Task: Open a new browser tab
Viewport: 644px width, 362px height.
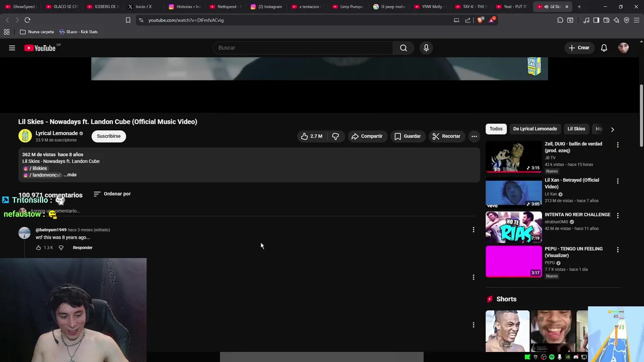Action: [x=579, y=7]
